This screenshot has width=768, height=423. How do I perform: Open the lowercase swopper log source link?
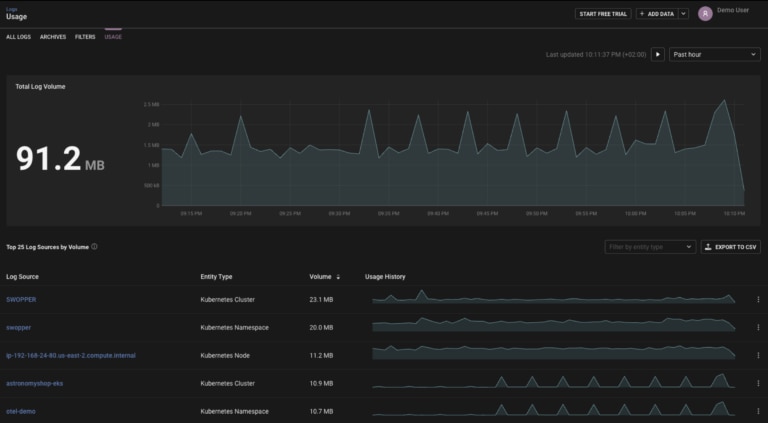coord(19,328)
